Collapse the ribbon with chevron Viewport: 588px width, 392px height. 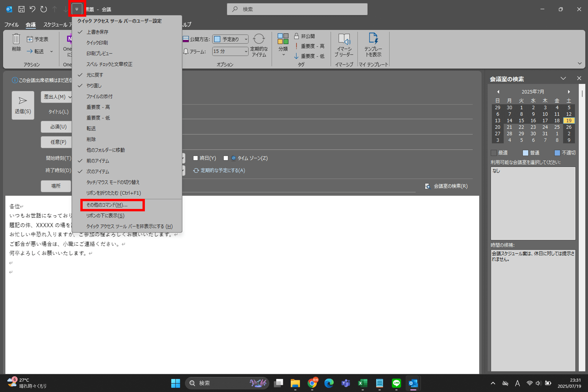580,64
